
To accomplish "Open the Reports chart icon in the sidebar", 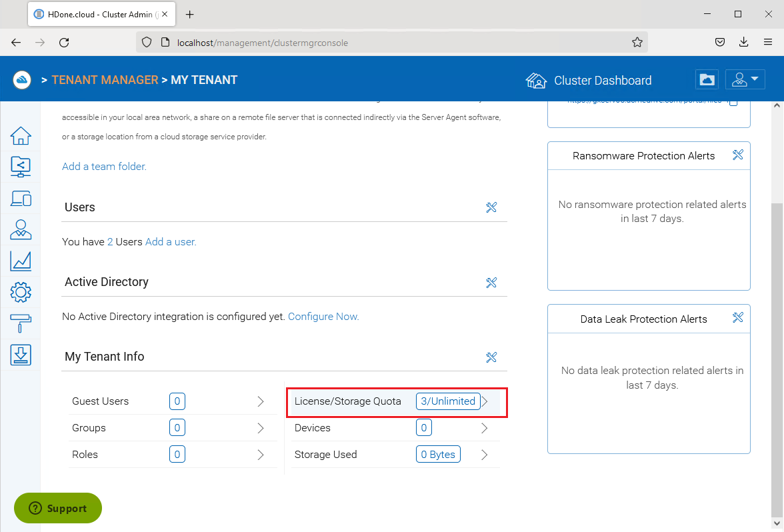I will pos(21,261).
